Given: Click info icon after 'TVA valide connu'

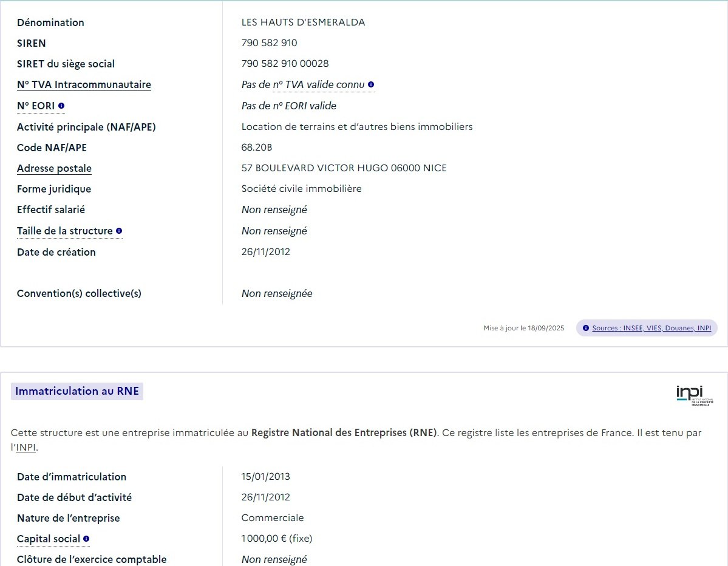Looking at the screenshot, I should (371, 85).
